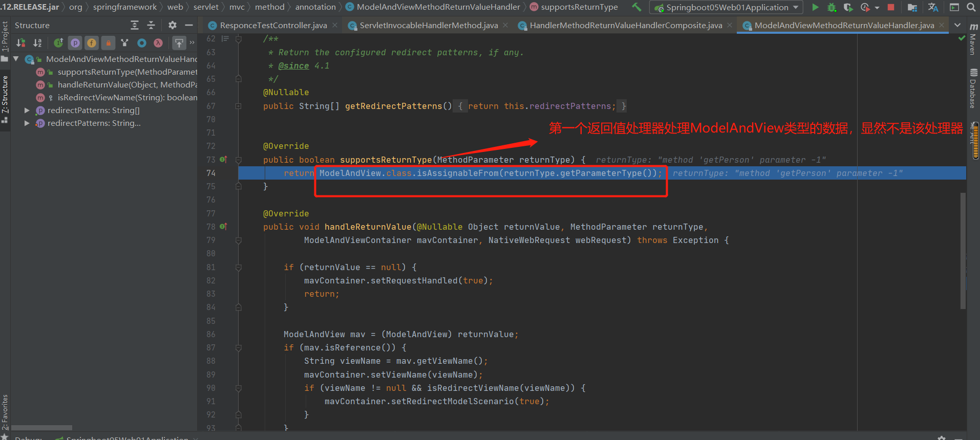The height and width of the screenshot is (440, 980).
Task: Select isRedirectViewName(String): boolean in Structure
Action: [x=127, y=97]
